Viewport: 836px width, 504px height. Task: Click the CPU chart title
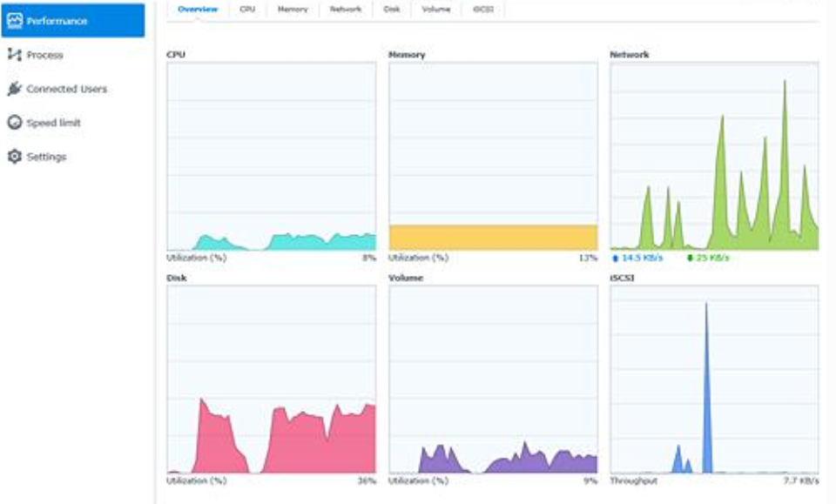coord(176,54)
